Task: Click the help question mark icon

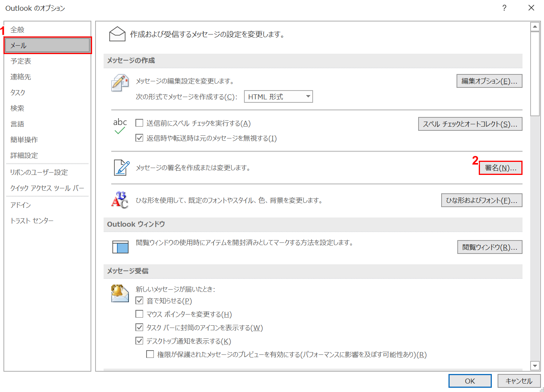Action: click(x=504, y=8)
